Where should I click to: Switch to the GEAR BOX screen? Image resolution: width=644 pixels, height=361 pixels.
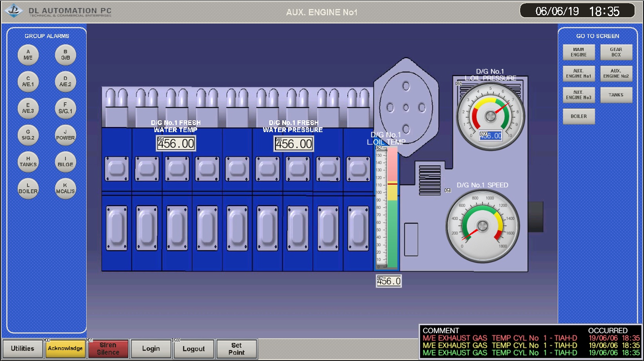coord(616,52)
